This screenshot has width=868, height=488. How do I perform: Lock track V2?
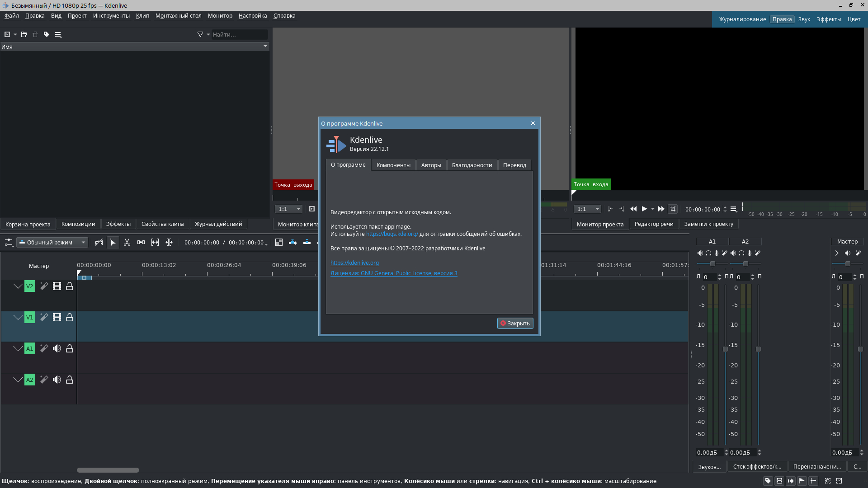70,286
